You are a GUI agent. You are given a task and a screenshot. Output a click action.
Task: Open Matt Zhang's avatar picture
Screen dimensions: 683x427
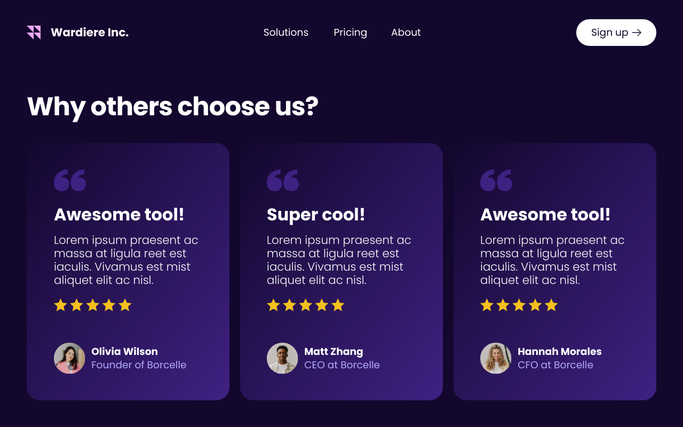[x=282, y=358]
